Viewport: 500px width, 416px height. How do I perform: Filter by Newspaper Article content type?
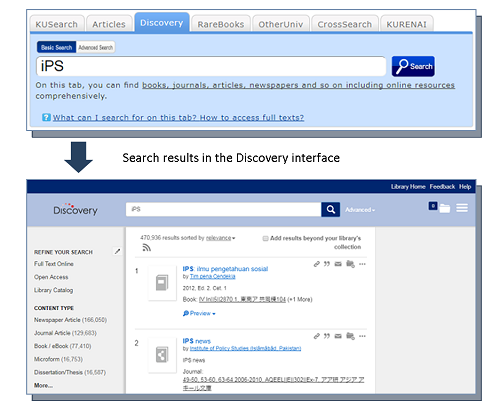pos(70,320)
